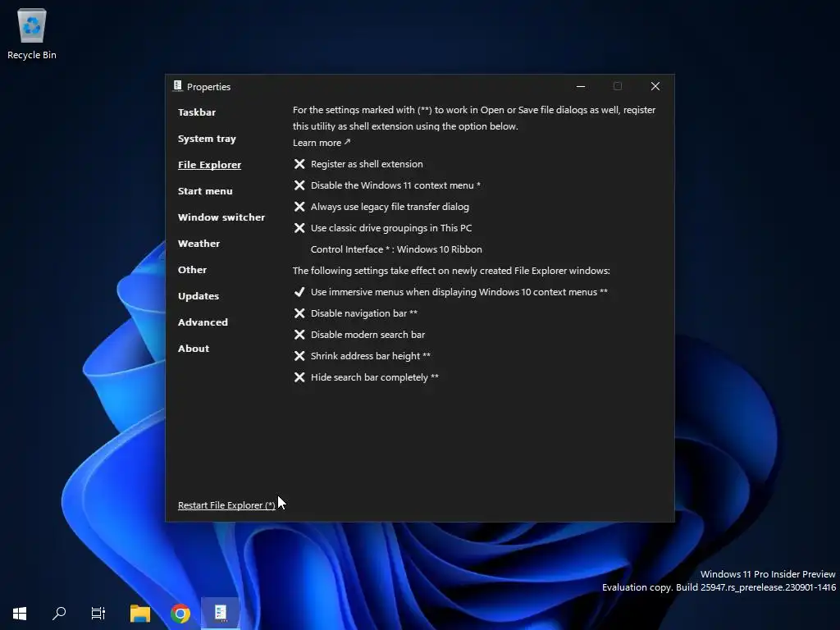
Task: Toggle Shrink address bar height
Action: [362, 356]
